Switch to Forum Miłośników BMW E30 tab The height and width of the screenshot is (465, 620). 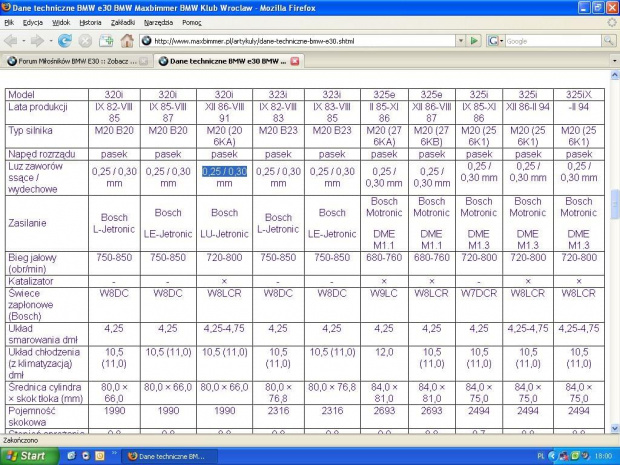pyautogui.click(x=77, y=61)
